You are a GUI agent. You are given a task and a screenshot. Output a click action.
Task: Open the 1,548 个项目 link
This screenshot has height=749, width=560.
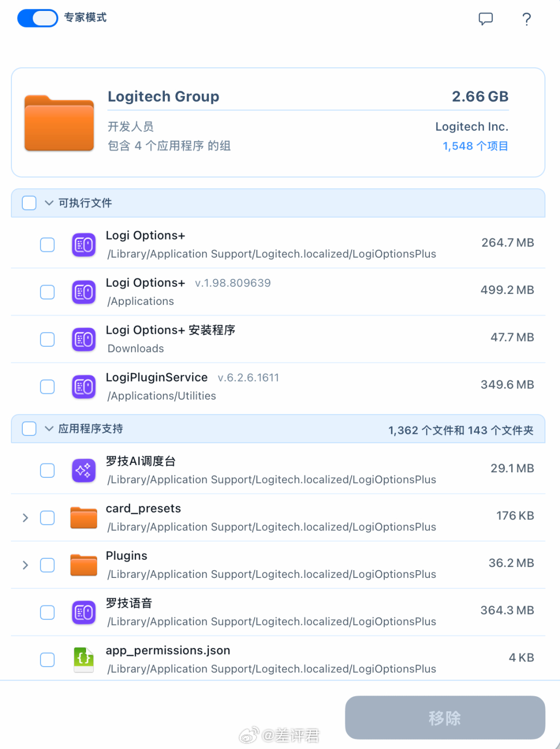click(475, 146)
